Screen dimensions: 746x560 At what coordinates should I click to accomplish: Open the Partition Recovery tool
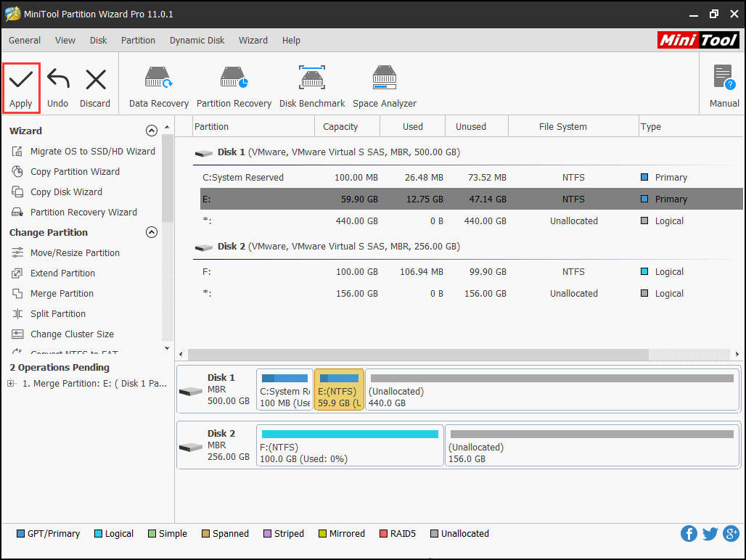click(234, 88)
